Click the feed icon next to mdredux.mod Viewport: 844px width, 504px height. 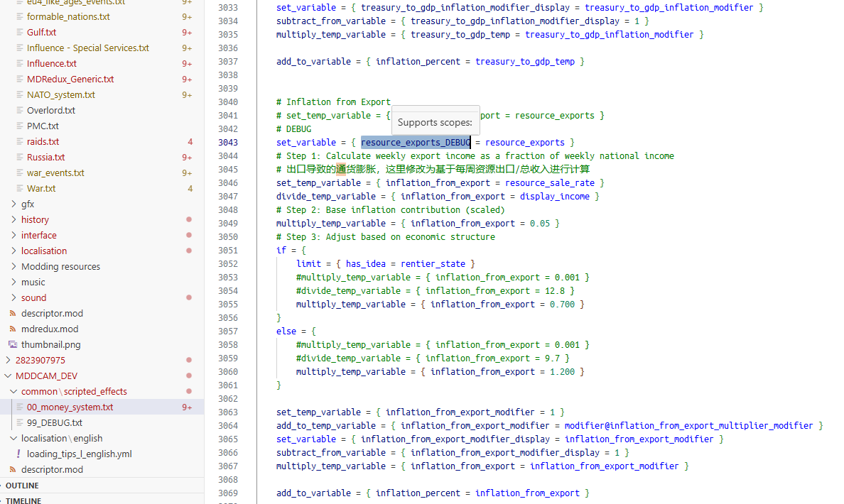pos(13,329)
